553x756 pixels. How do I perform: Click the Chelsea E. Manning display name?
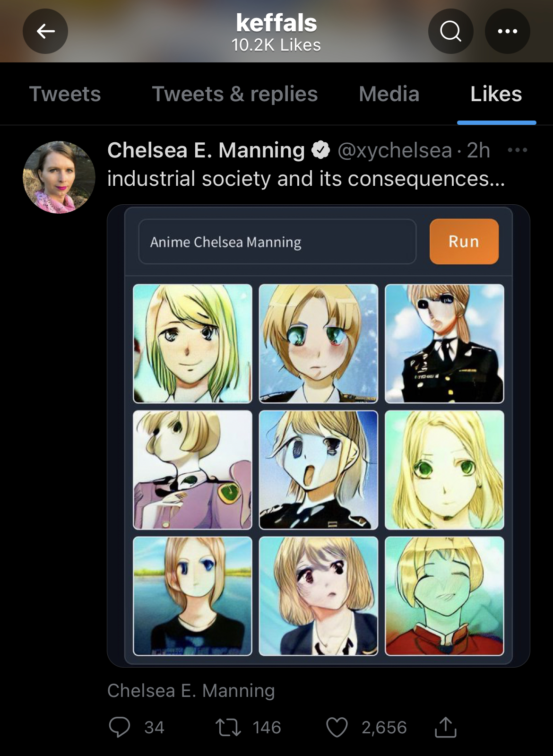206,150
